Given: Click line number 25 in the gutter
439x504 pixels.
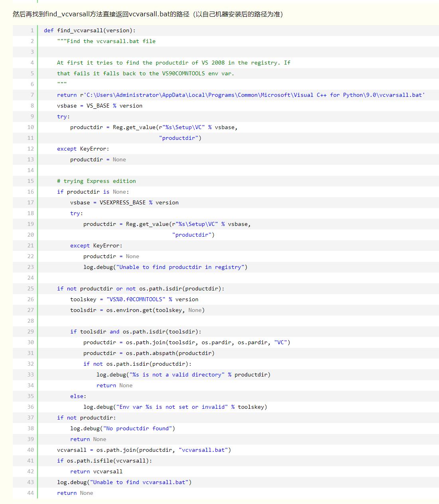Looking at the screenshot, I should [31, 288].
